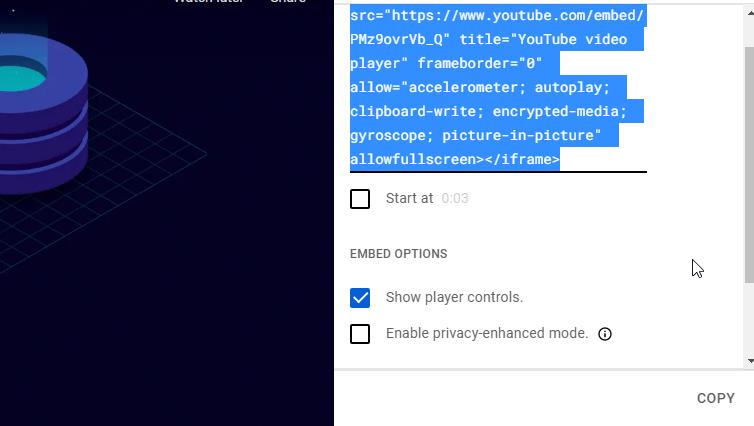Click the partially visible Share label
Viewport: 754px width, 426px height.
[x=288, y=1]
